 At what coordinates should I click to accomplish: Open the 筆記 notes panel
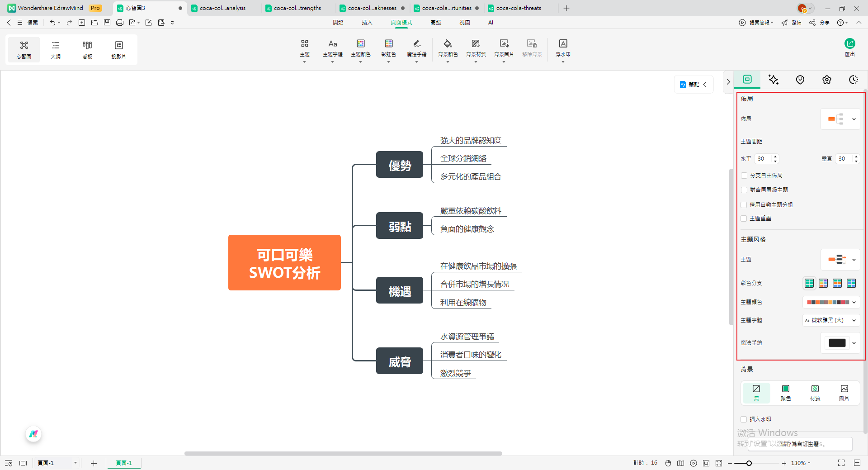point(693,84)
